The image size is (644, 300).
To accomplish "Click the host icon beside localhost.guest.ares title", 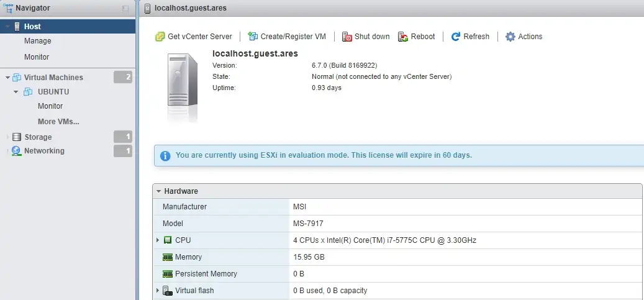I will [x=147, y=8].
